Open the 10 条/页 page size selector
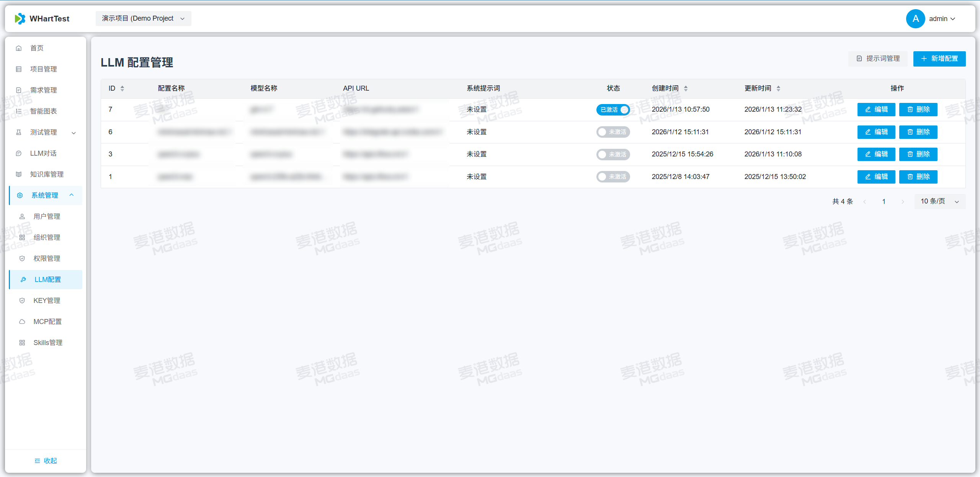 pyautogui.click(x=939, y=202)
